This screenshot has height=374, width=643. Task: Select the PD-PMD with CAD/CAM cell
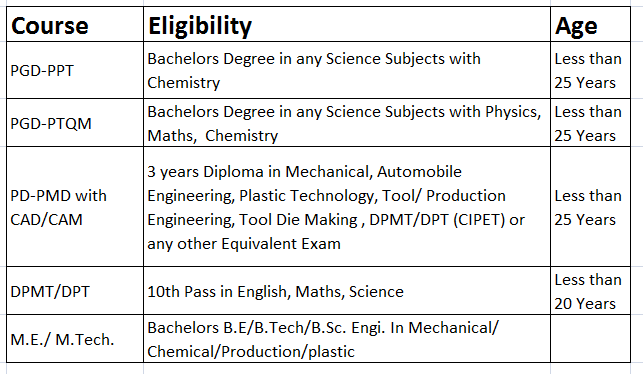[75, 207]
